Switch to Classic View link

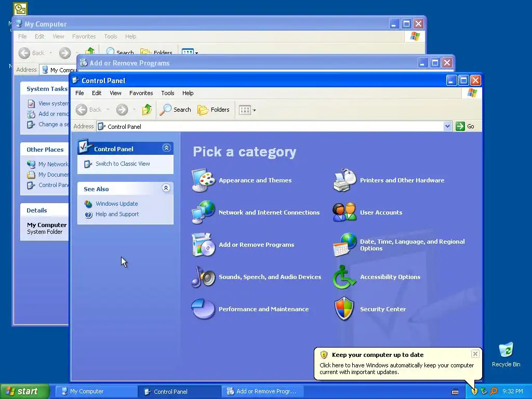point(123,164)
